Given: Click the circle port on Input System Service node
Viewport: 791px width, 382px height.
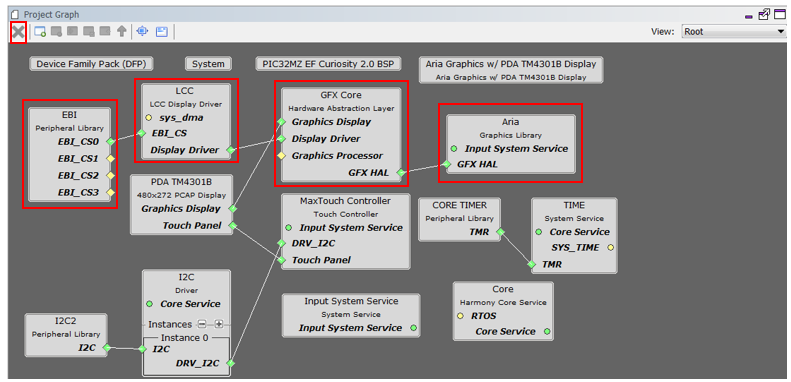Looking at the screenshot, I should pyautogui.click(x=414, y=328).
